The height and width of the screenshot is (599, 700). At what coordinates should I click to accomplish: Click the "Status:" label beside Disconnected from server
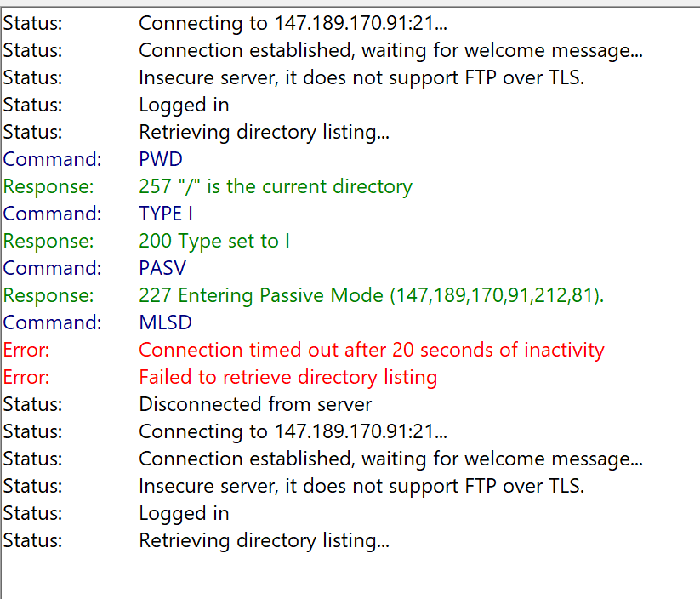coord(32,404)
